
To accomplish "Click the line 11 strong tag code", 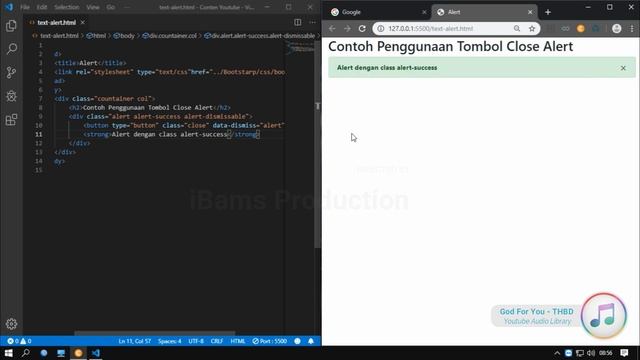I will tap(171, 134).
